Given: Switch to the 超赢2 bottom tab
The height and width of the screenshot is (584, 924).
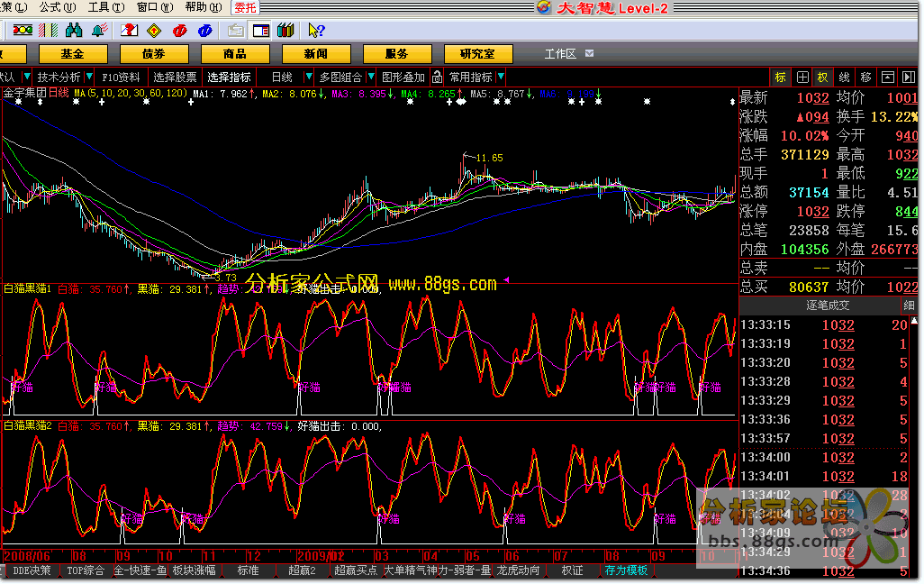Looking at the screenshot, I should coord(303,570).
